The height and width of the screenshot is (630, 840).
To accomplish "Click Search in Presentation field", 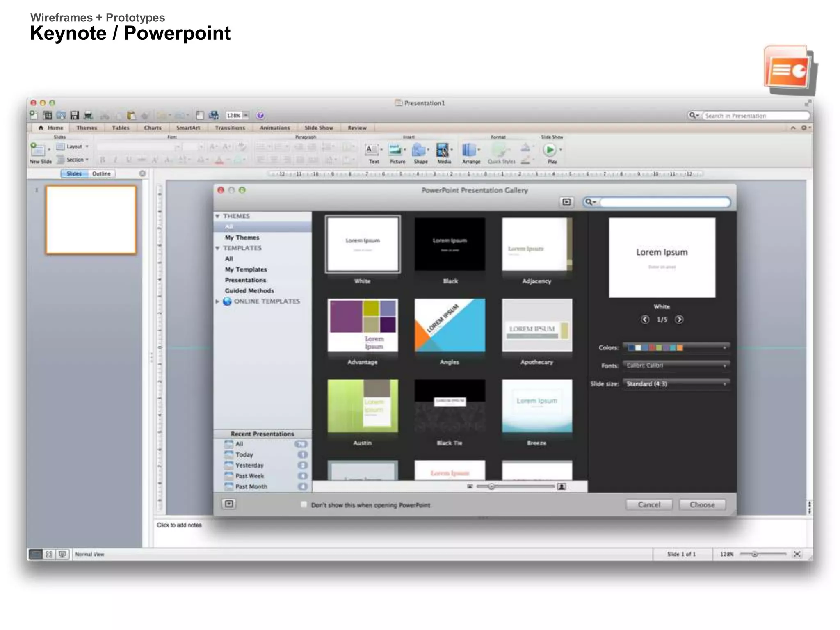I will pos(755,116).
